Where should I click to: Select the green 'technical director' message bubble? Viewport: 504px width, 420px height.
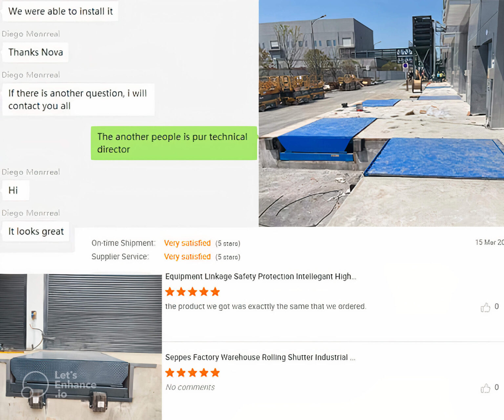click(174, 143)
